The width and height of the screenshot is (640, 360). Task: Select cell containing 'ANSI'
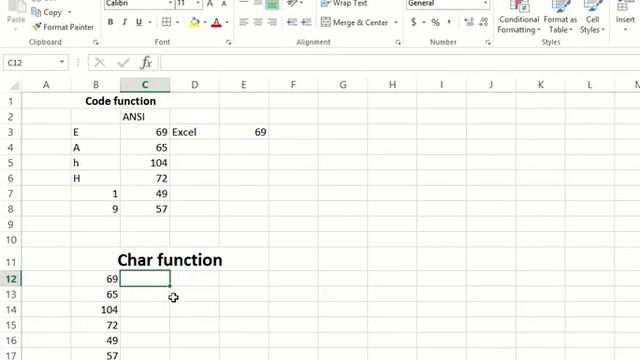[145, 117]
